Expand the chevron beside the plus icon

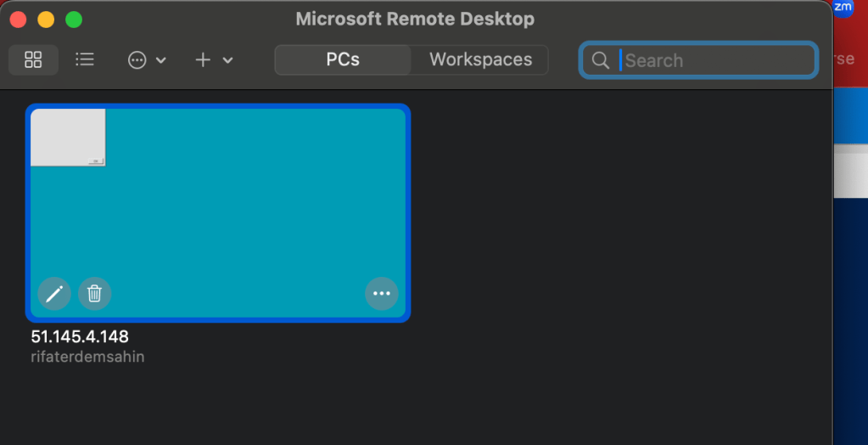pos(227,60)
